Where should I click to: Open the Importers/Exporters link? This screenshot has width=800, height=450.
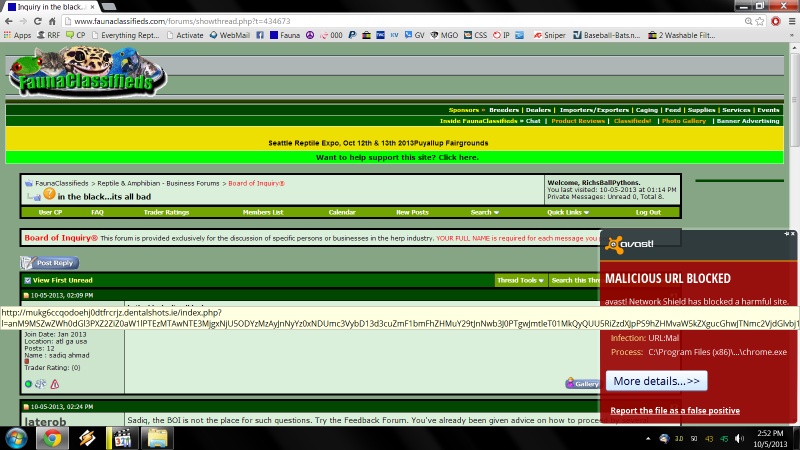594,110
